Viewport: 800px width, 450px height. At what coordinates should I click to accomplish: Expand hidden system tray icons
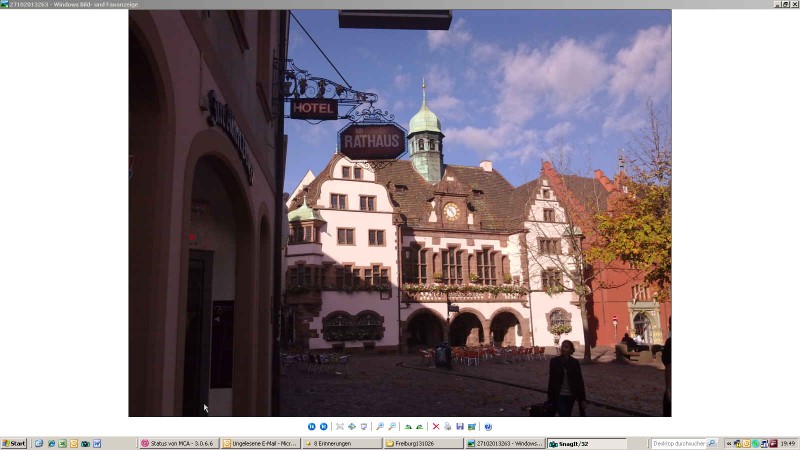point(728,443)
